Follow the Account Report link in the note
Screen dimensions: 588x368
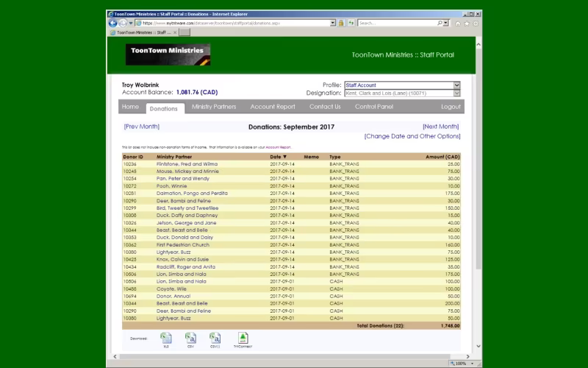tap(278, 148)
